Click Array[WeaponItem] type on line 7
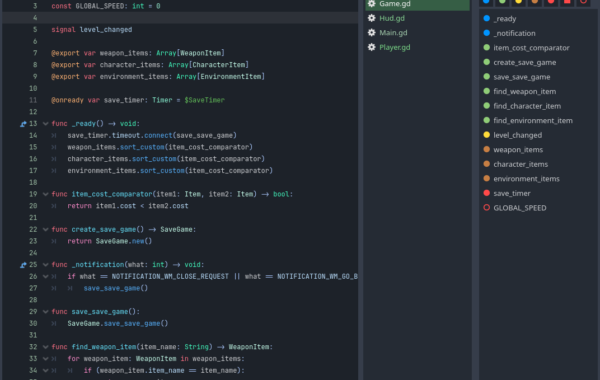 click(x=190, y=53)
